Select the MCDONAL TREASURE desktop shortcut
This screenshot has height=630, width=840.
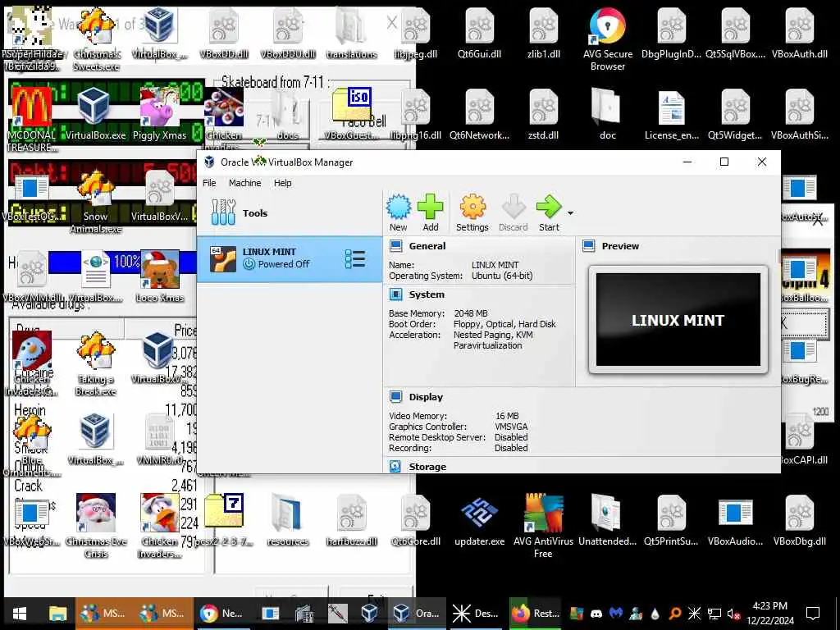[x=32, y=121]
